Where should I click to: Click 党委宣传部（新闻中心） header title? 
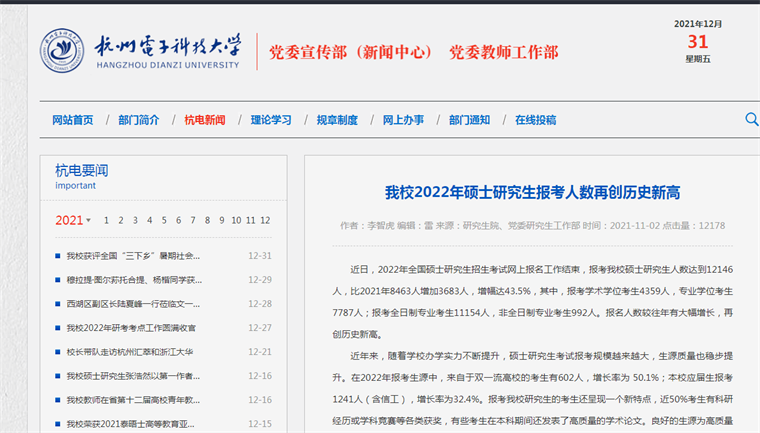click(x=350, y=52)
